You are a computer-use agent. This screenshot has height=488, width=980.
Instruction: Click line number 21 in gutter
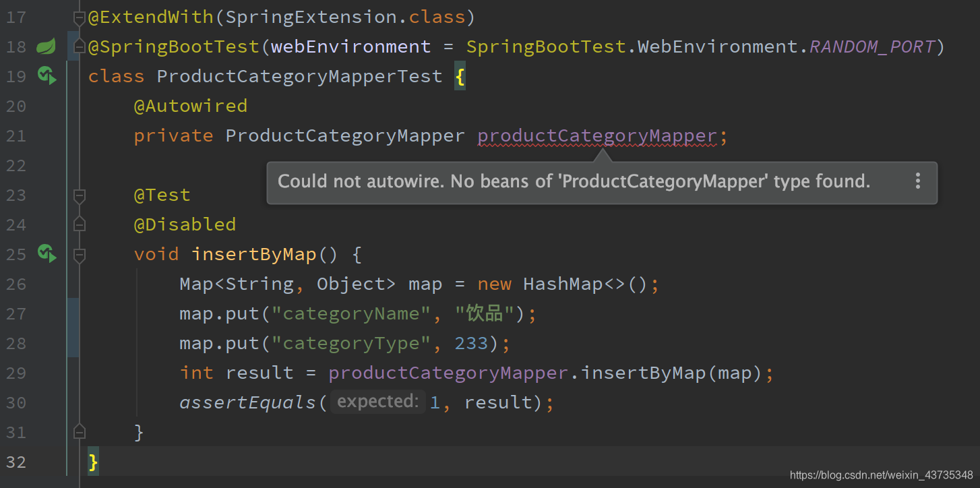coord(16,136)
